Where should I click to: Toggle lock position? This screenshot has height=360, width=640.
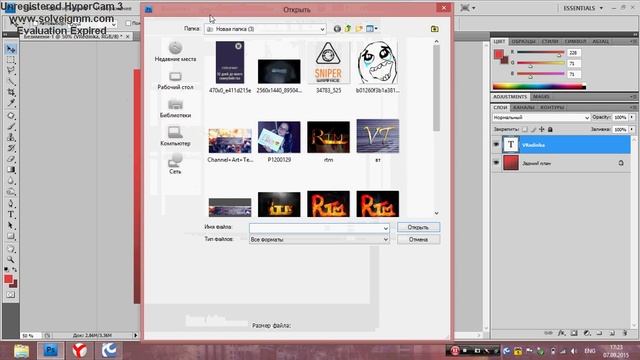[x=542, y=129]
